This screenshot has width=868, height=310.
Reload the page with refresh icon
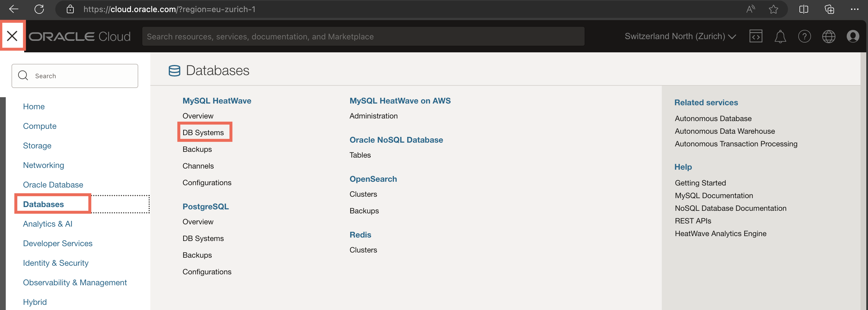[x=39, y=9]
